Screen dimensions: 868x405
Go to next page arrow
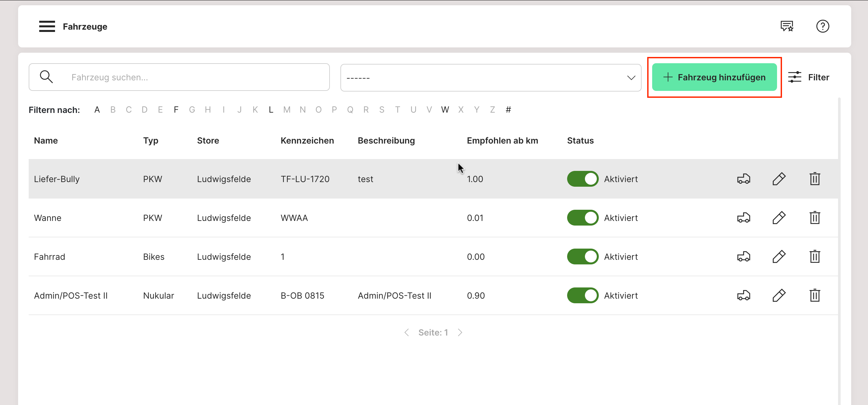coord(460,333)
